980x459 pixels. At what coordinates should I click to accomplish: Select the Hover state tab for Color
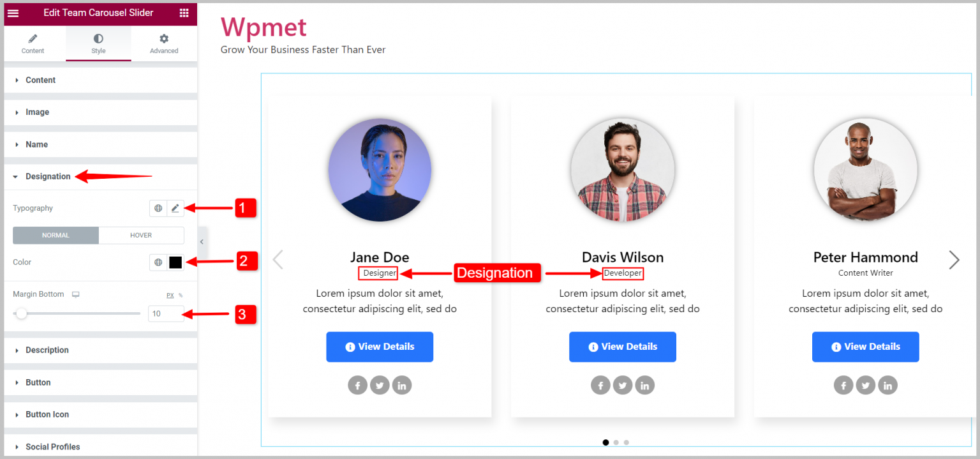pyautogui.click(x=141, y=235)
